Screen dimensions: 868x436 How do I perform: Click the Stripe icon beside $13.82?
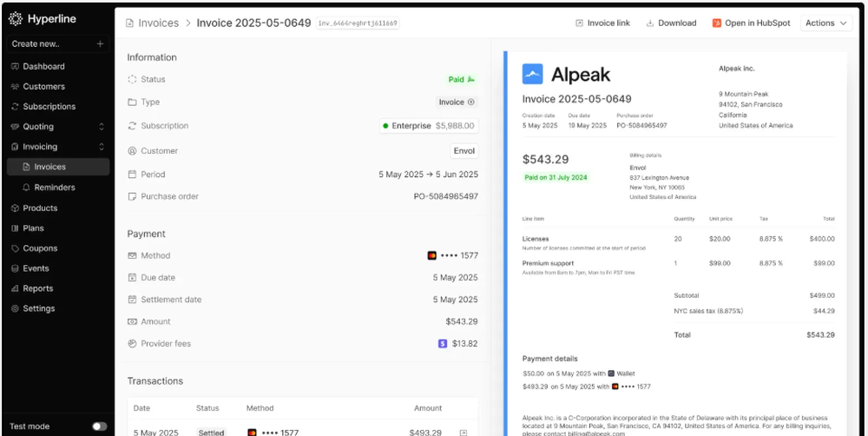tap(443, 343)
